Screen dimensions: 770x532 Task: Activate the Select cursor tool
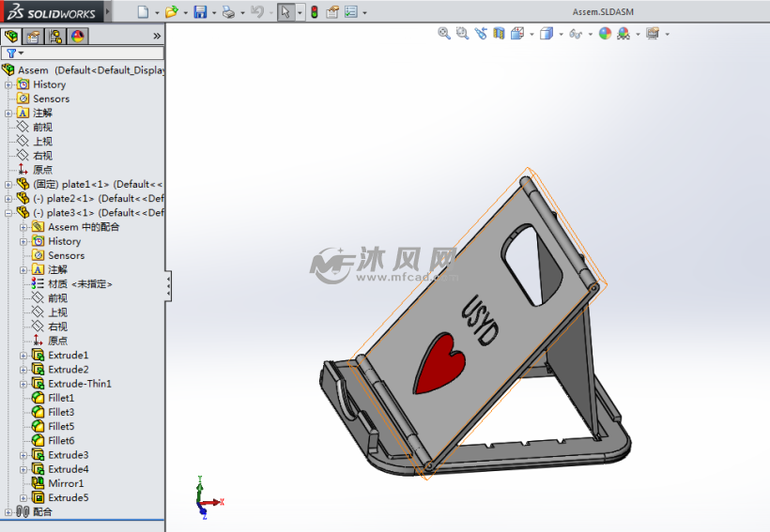[285, 12]
